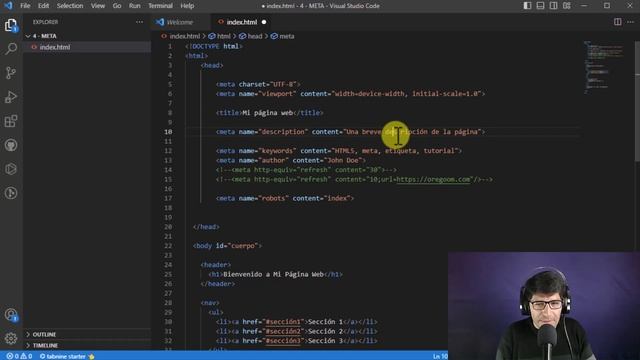This screenshot has width=640, height=360.
Task: Open the Run menu
Action: tap(134, 6)
